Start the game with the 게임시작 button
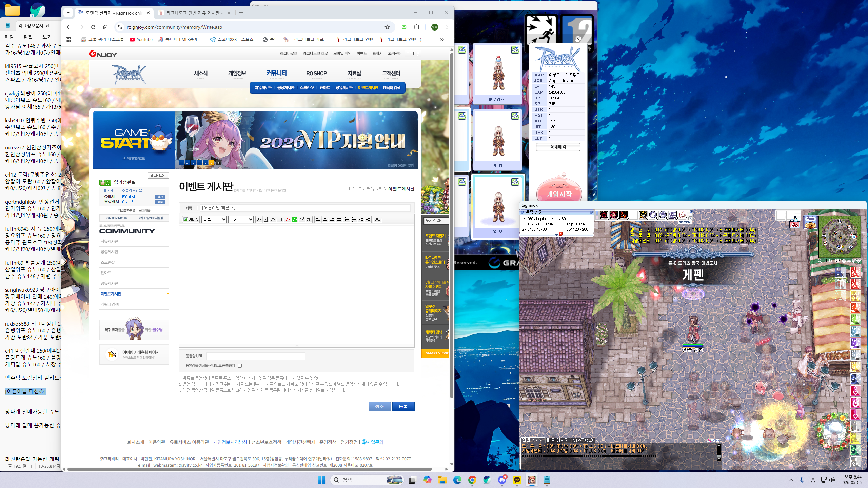The image size is (868, 488). pos(559,194)
